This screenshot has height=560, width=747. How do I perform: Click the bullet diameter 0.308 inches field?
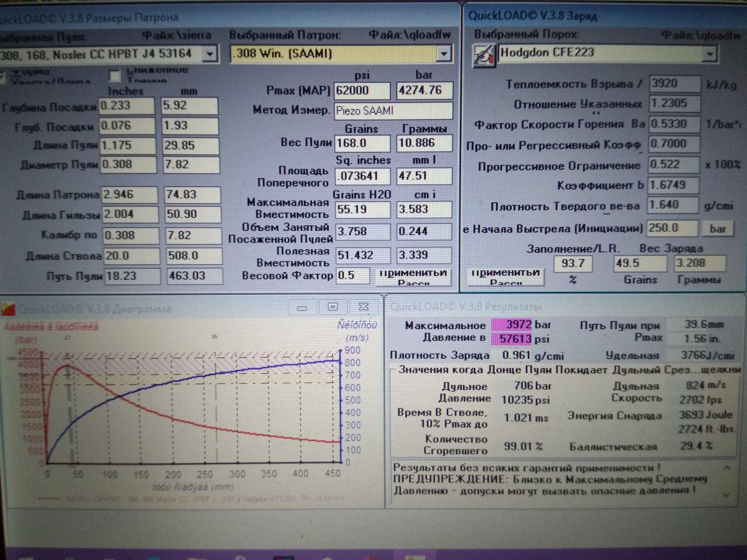pyautogui.click(x=128, y=166)
